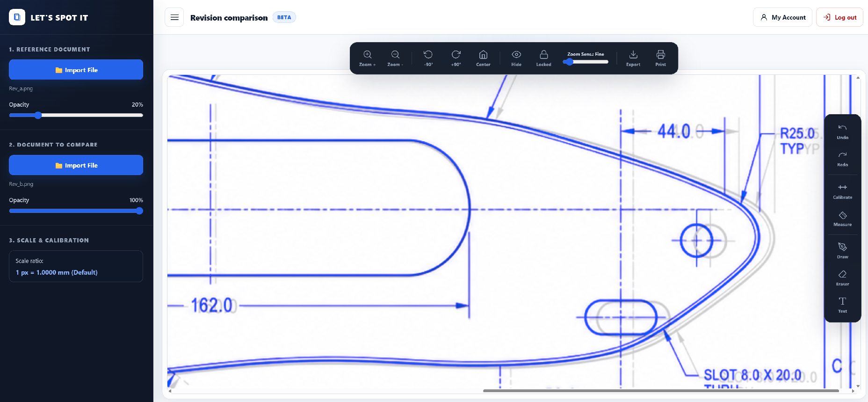Click the Undo tool
868x402 pixels.
(842, 131)
